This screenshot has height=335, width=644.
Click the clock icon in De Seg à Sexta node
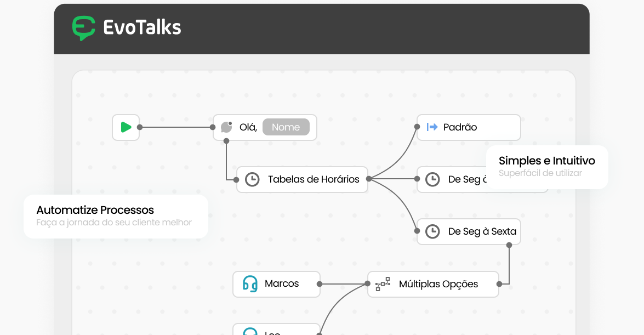(x=432, y=231)
